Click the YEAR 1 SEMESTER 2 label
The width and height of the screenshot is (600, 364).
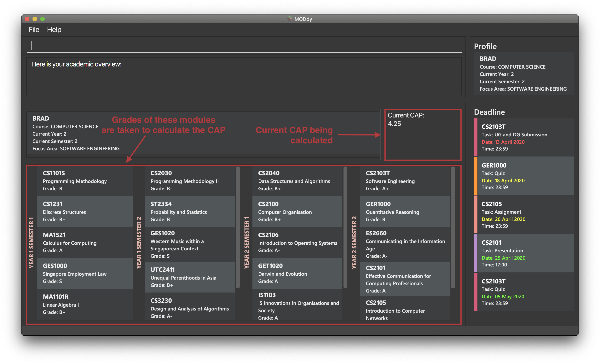[139, 243]
